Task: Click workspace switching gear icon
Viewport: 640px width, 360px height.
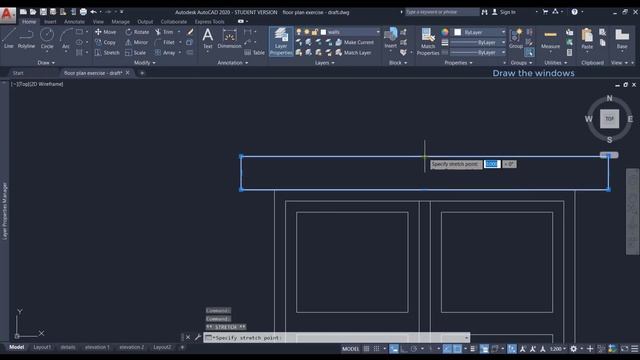Action: pyautogui.click(x=573, y=349)
